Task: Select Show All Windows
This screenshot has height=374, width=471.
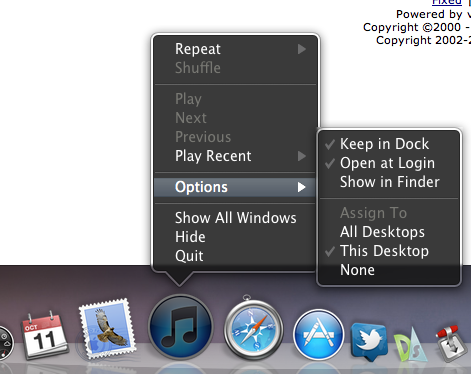Action: 235,218
